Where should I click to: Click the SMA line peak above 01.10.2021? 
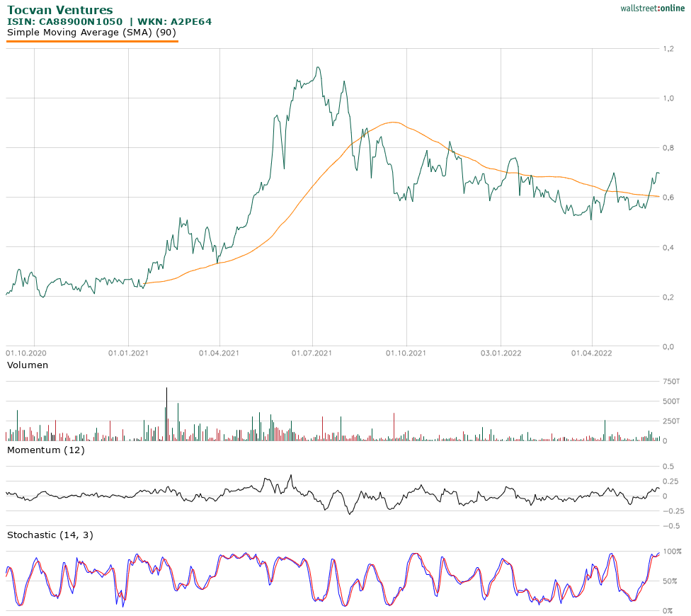coord(393,122)
